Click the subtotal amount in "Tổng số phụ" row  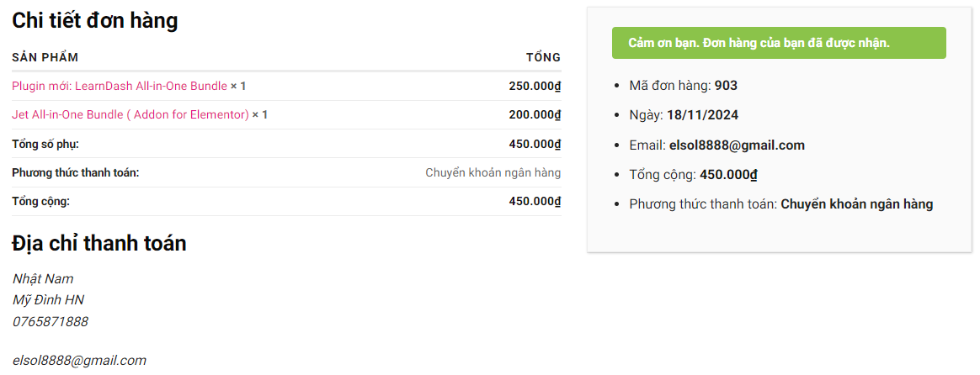pos(535,144)
